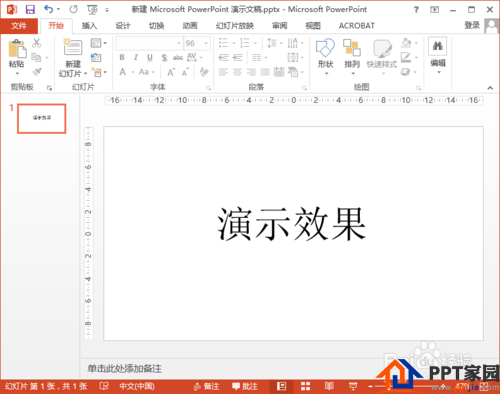
Task: Click the New Slide icon
Action: [x=73, y=47]
